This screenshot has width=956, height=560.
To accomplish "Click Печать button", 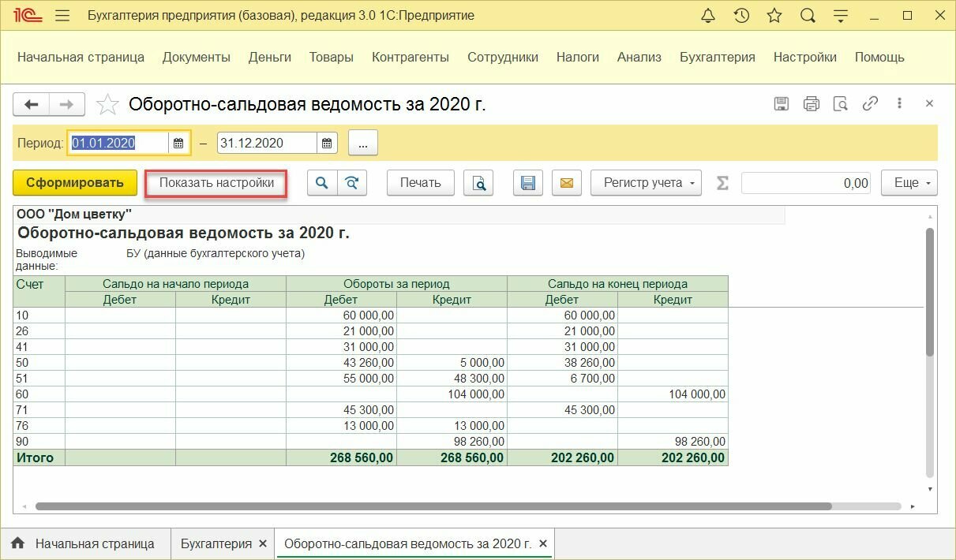I will (x=420, y=183).
